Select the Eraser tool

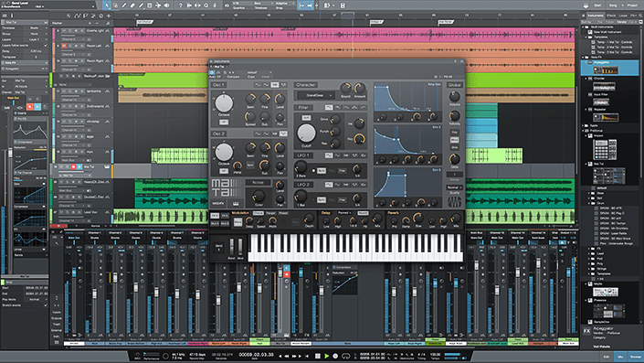[132, 5]
